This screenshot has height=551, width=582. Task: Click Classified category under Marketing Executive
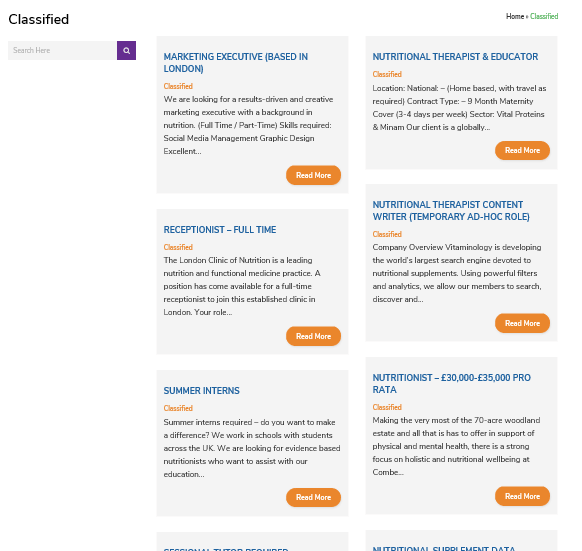coord(178,86)
